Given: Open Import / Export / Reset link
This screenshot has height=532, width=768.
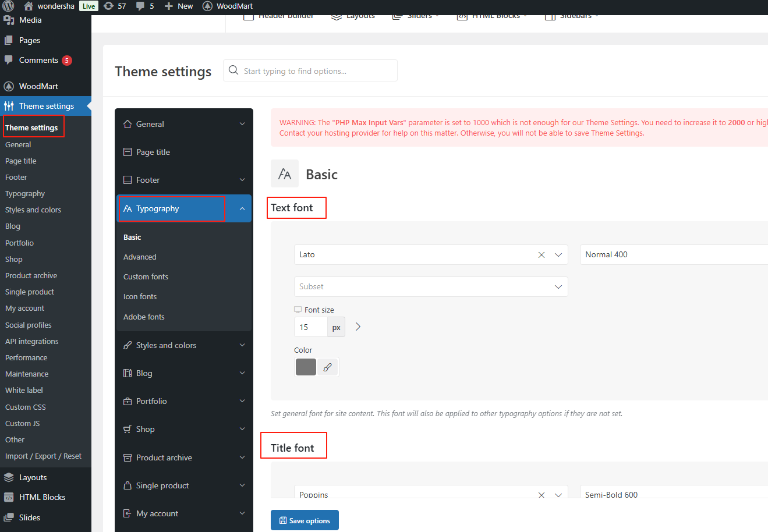Looking at the screenshot, I should [x=43, y=456].
